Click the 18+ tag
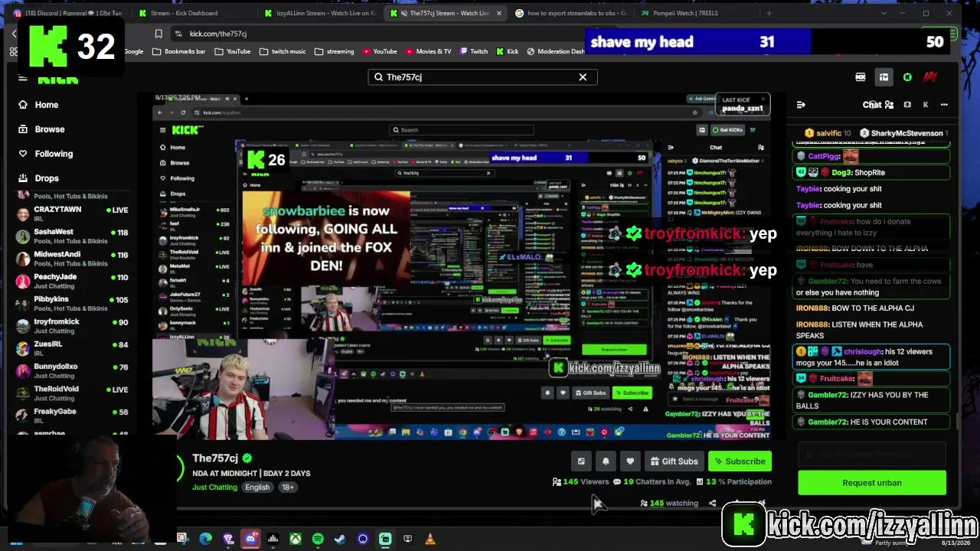Image resolution: width=980 pixels, height=551 pixels. 288,487
